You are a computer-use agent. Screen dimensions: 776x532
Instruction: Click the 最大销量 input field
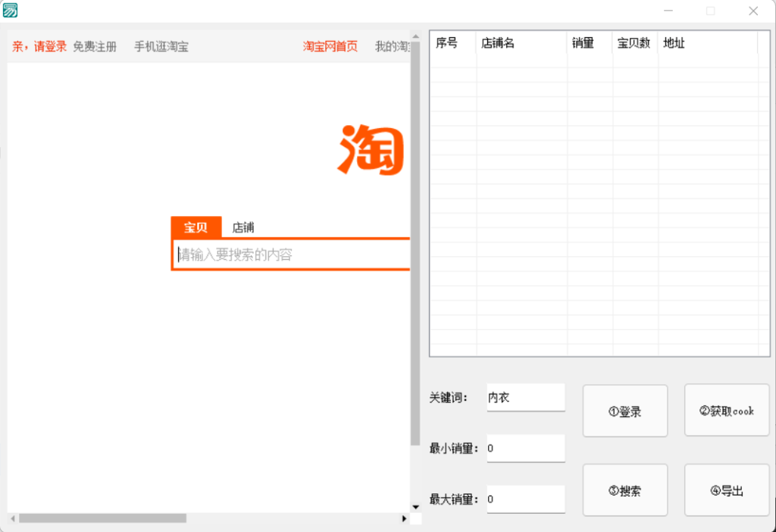click(x=525, y=499)
